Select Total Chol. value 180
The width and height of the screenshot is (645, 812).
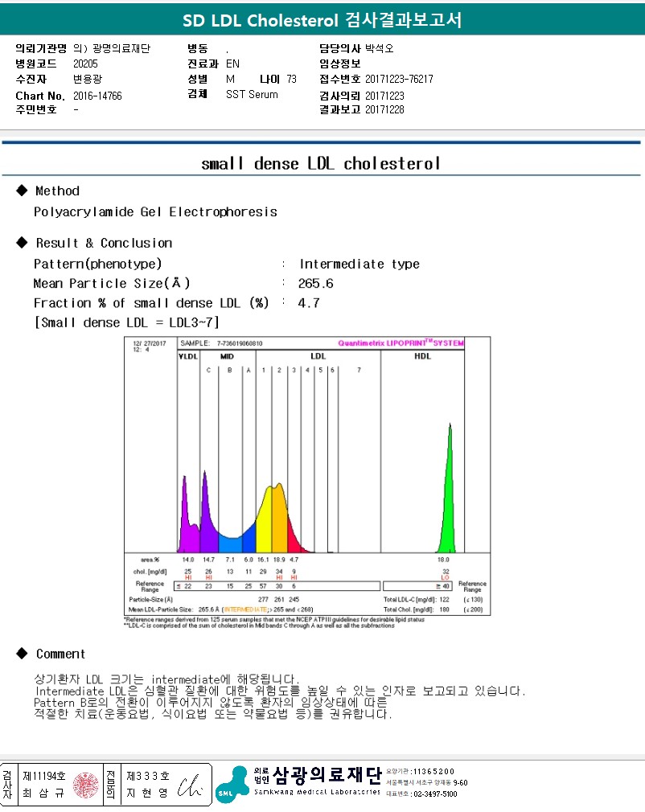coord(445,610)
